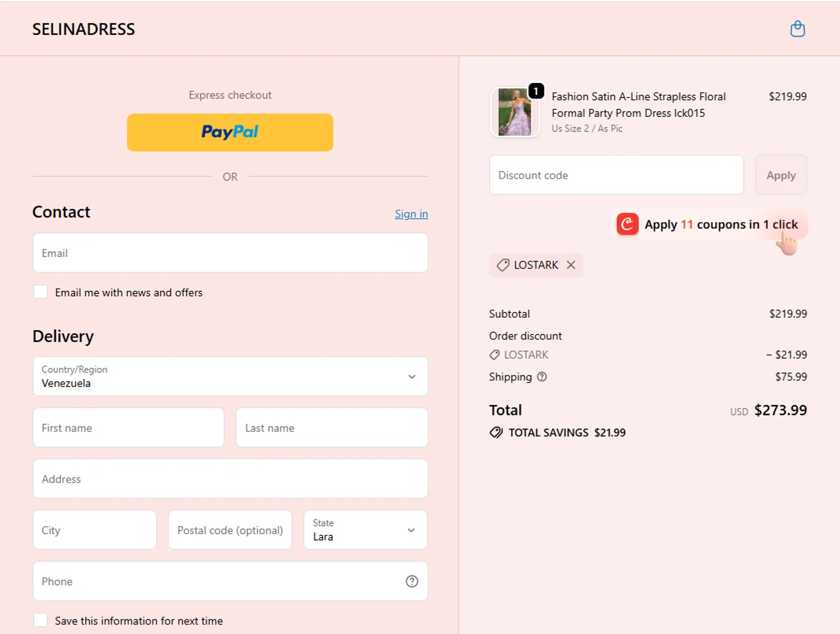Click the Total amount $273.99
This screenshot has width=840, height=634.
(x=781, y=410)
